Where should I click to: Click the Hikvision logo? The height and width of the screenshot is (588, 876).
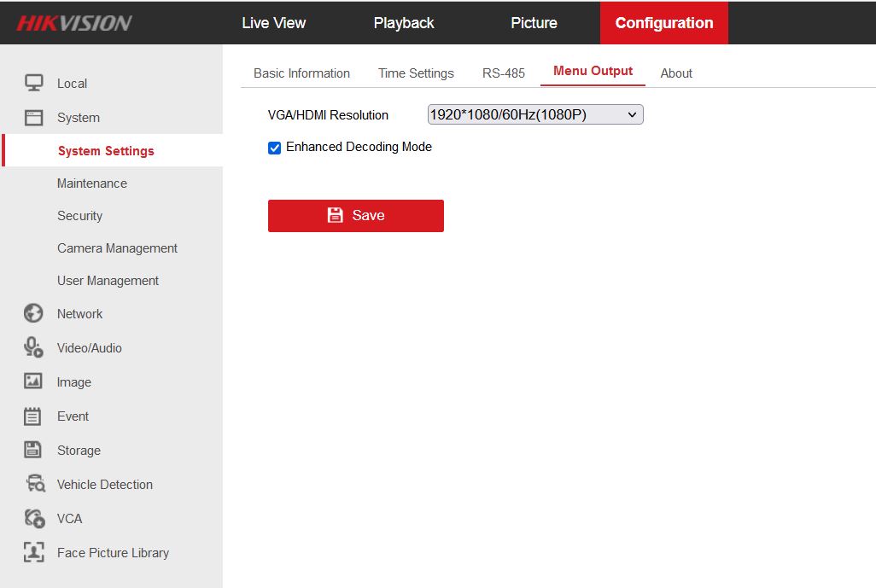(x=74, y=23)
